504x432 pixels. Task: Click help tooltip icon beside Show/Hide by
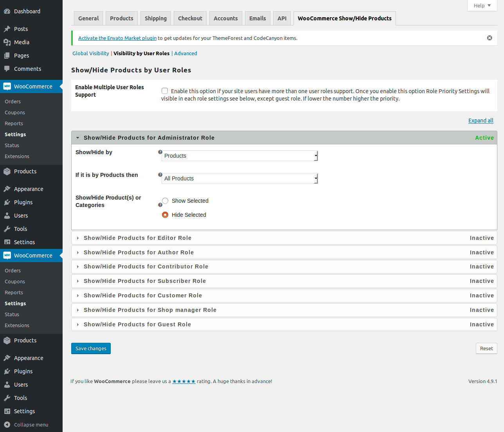tap(160, 152)
